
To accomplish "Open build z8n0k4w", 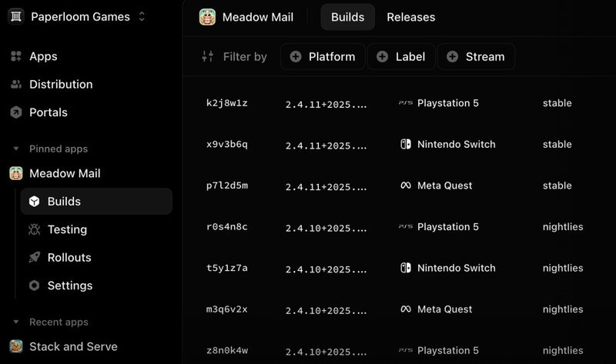I will (x=226, y=350).
